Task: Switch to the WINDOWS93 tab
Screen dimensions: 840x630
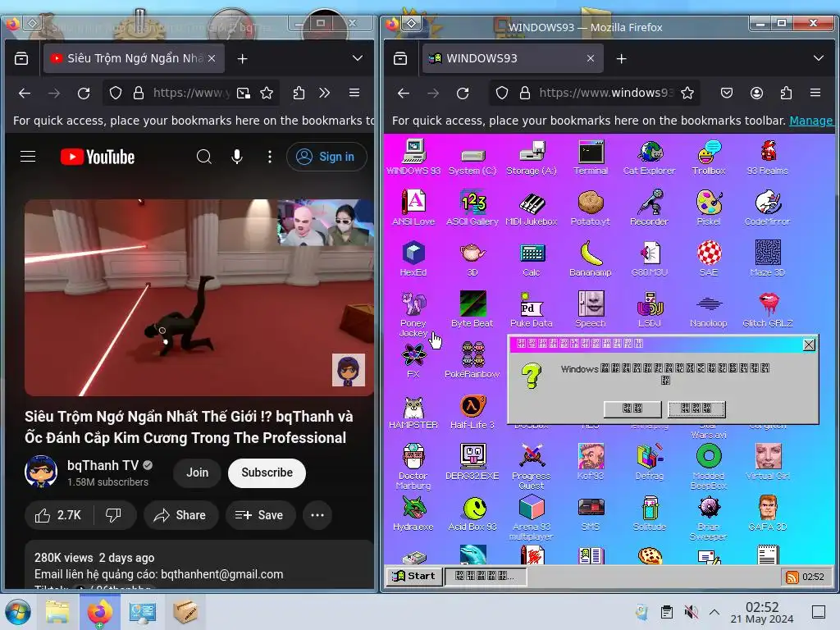Action: (x=514, y=58)
